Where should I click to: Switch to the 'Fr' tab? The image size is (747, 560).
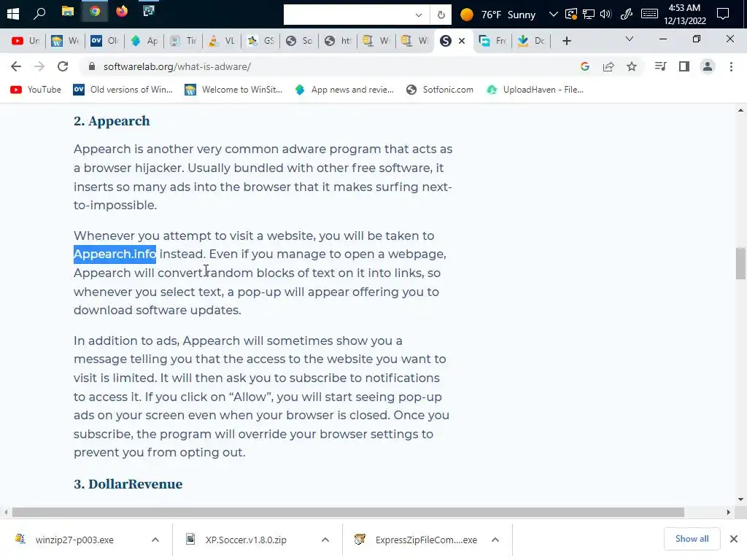tap(493, 41)
